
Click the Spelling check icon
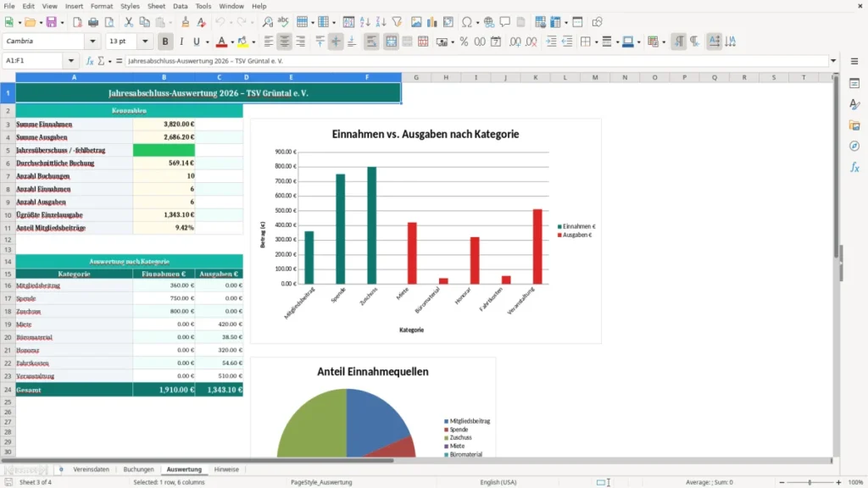coord(283,22)
